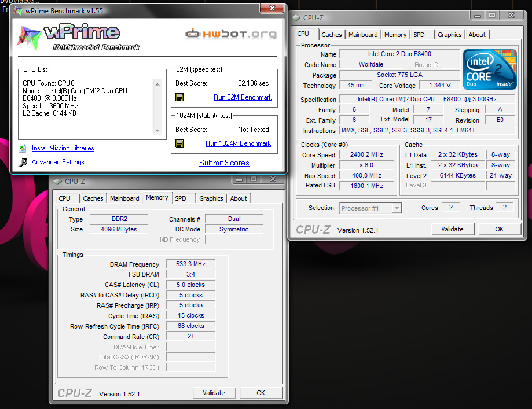Click the save icon under 1024M stability test

click(179, 143)
